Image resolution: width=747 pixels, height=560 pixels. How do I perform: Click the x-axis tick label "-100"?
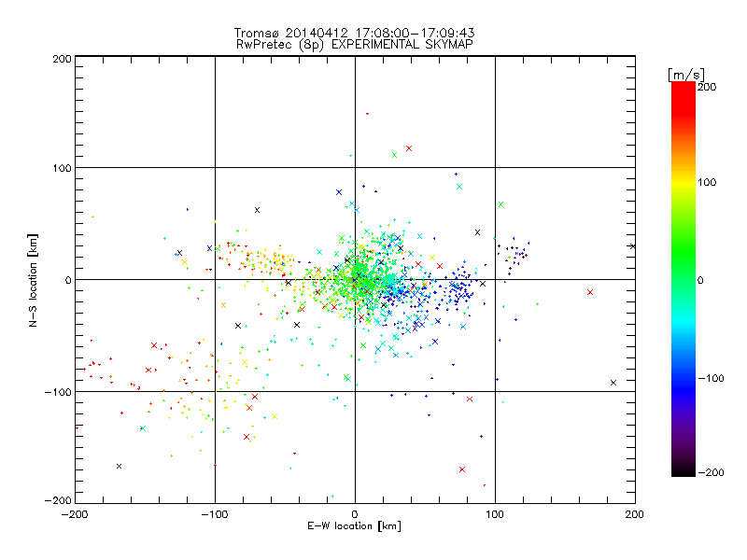pos(215,514)
